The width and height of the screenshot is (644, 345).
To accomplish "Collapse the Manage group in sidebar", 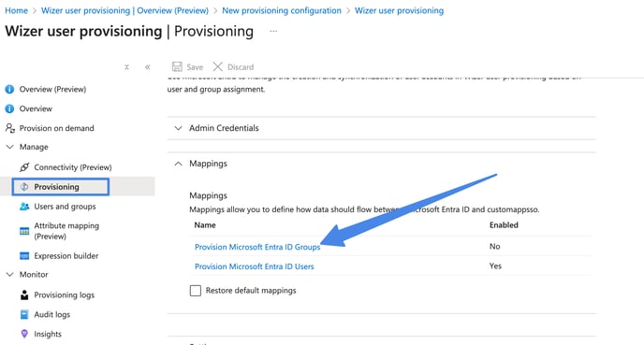I will (10, 147).
